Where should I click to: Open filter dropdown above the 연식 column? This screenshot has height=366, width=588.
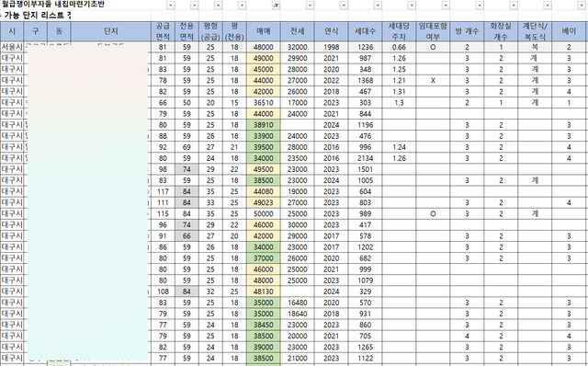coord(344,6)
